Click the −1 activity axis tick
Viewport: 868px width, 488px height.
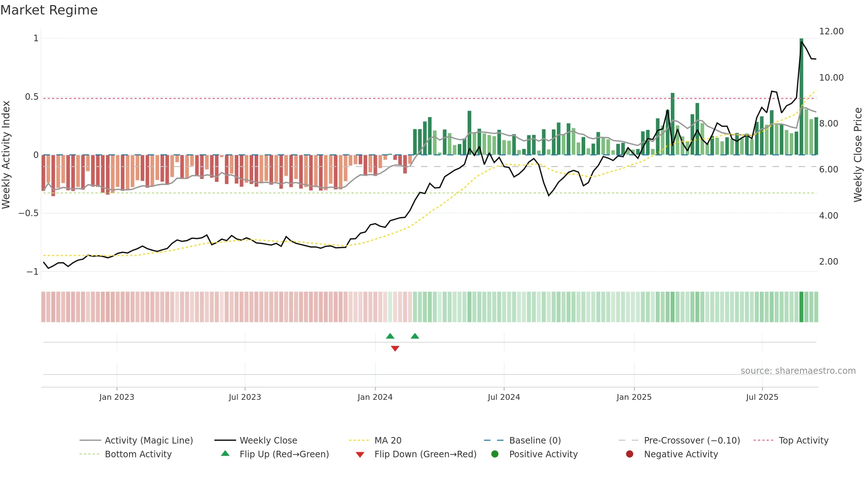33,272
